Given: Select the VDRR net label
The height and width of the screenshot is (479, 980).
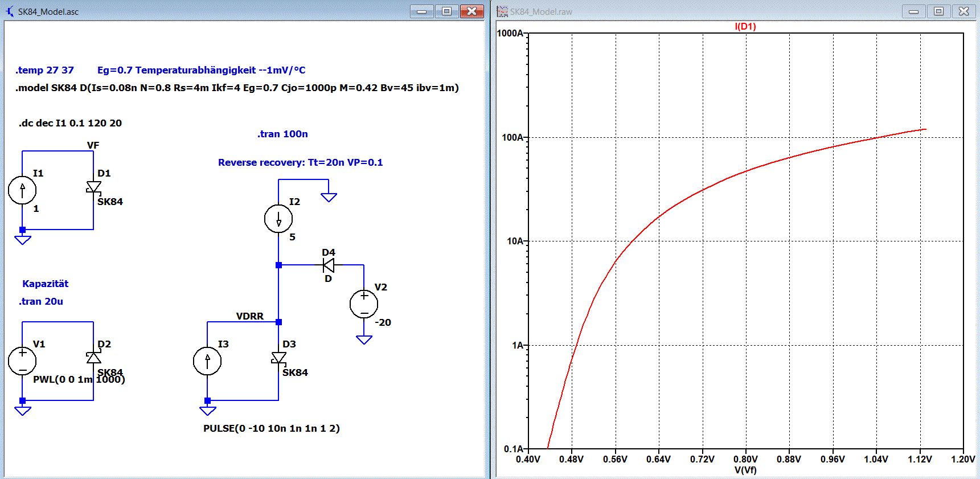Looking at the screenshot, I should (249, 316).
